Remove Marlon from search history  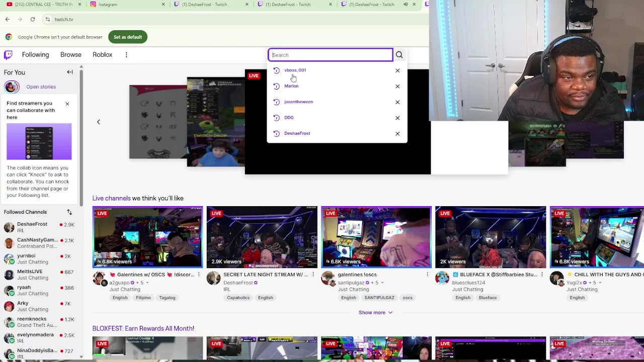(397, 86)
